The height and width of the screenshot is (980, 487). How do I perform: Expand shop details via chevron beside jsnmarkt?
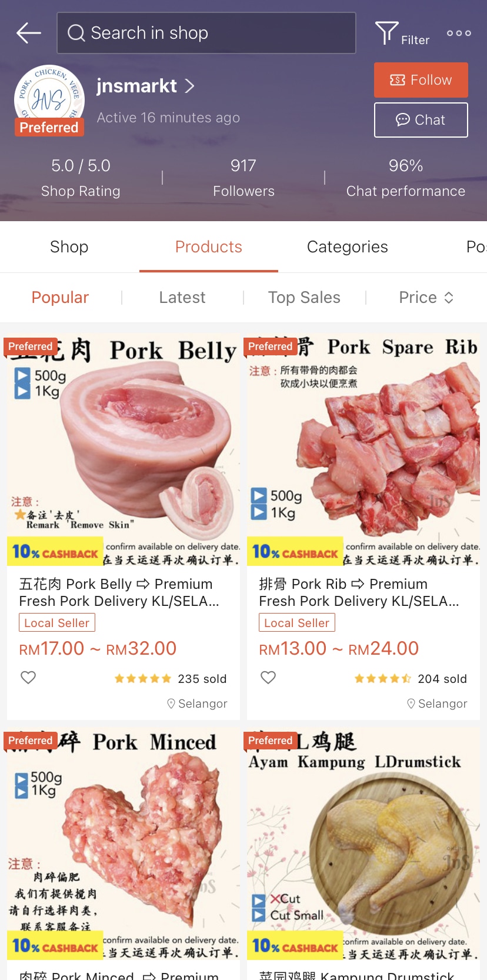(x=189, y=86)
